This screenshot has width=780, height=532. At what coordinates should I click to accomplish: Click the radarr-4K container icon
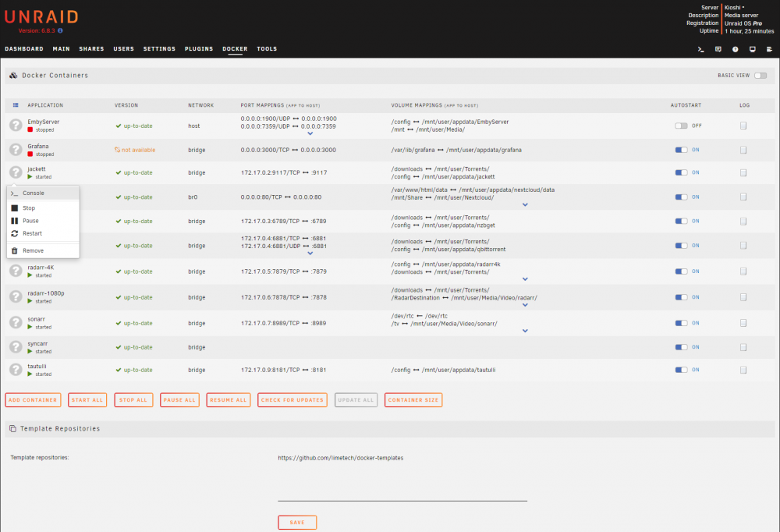[16, 271]
